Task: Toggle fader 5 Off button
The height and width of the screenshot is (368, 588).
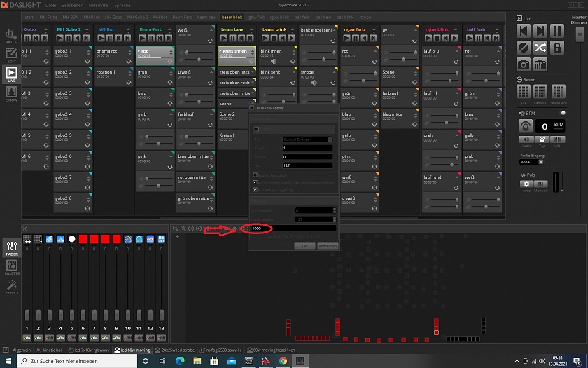Action: 72,338
